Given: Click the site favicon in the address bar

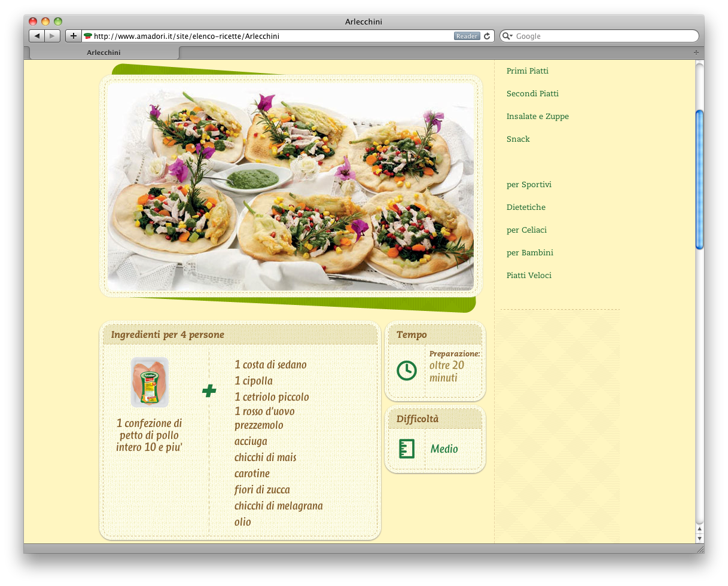Looking at the screenshot, I should tap(88, 36).
